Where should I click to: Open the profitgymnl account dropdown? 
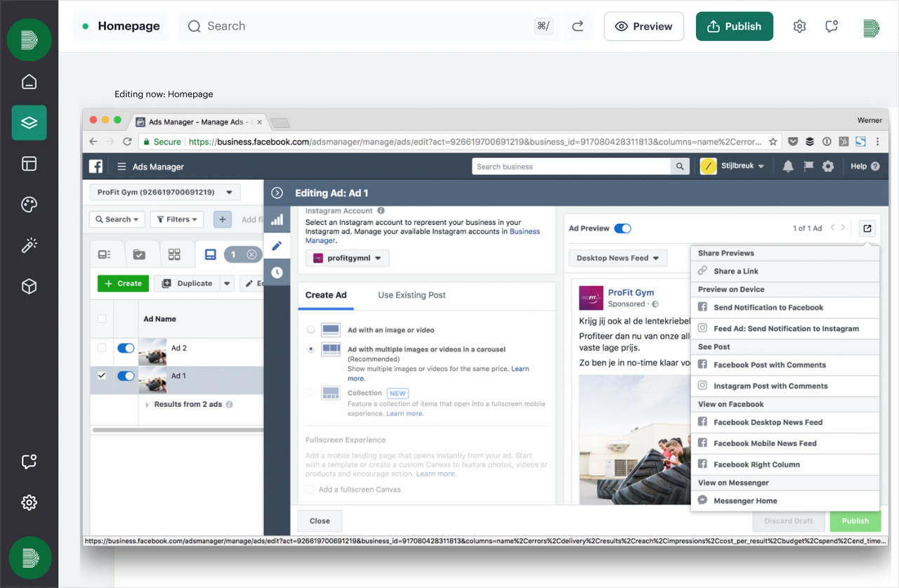[347, 258]
